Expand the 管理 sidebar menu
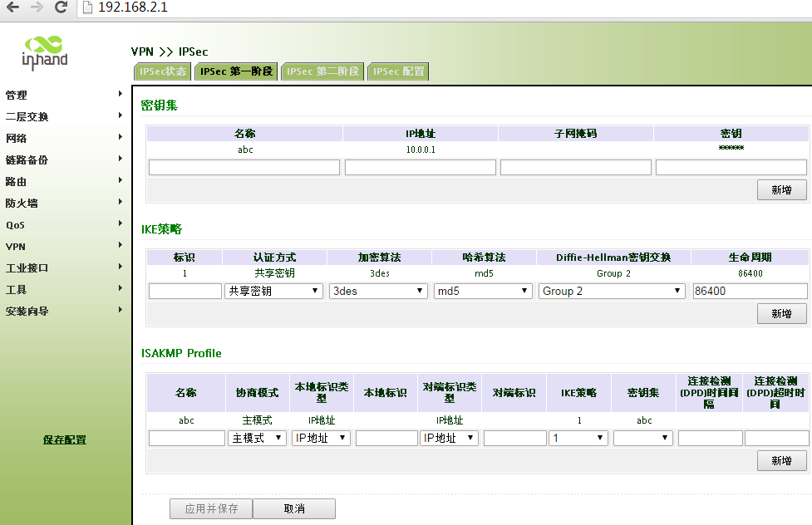 tap(62, 95)
